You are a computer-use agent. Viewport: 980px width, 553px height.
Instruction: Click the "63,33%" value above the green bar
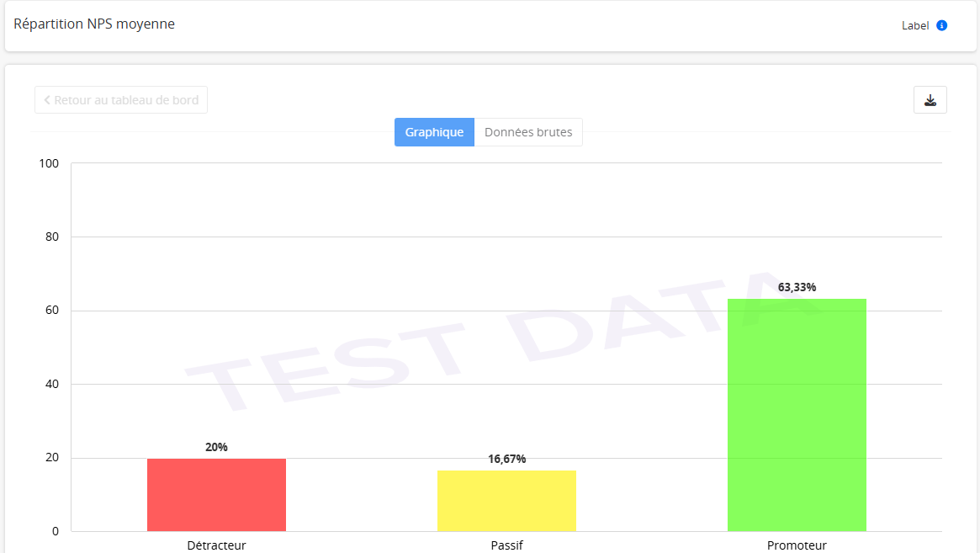(x=796, y=287)
